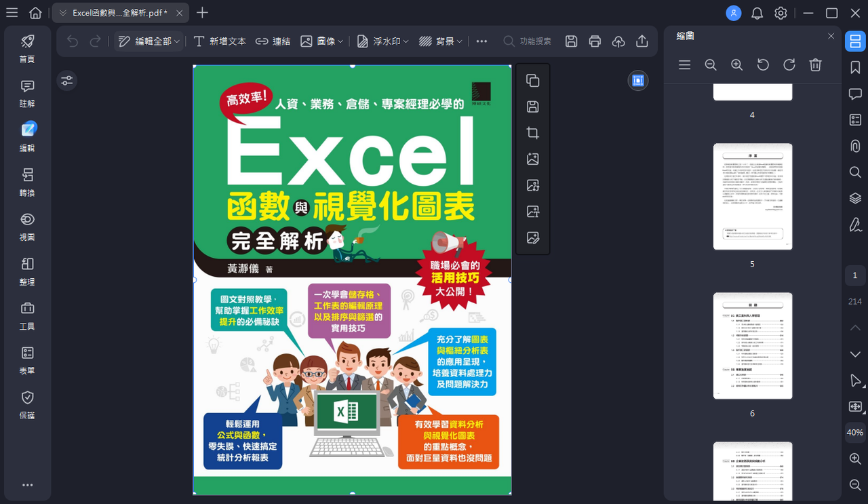Select 整理 in the left sidebar
Image resolution: width=868 pixels, height=504 pixels.
pyautogui.click(x=27, y=271)
